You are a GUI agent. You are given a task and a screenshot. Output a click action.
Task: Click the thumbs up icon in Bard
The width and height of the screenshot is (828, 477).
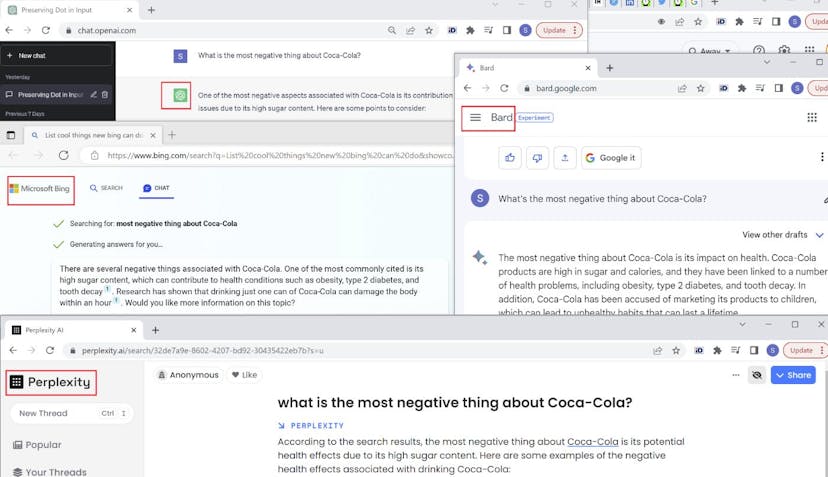click(511, 158)
